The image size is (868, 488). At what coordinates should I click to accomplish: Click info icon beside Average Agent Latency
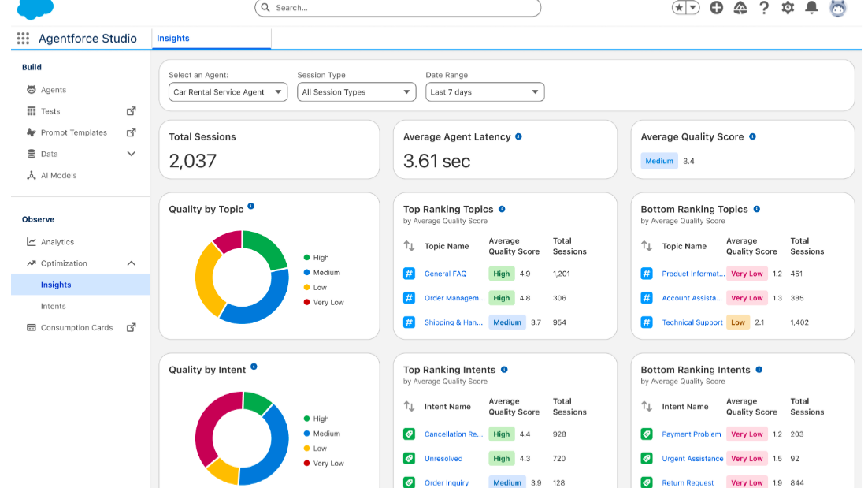518,136
